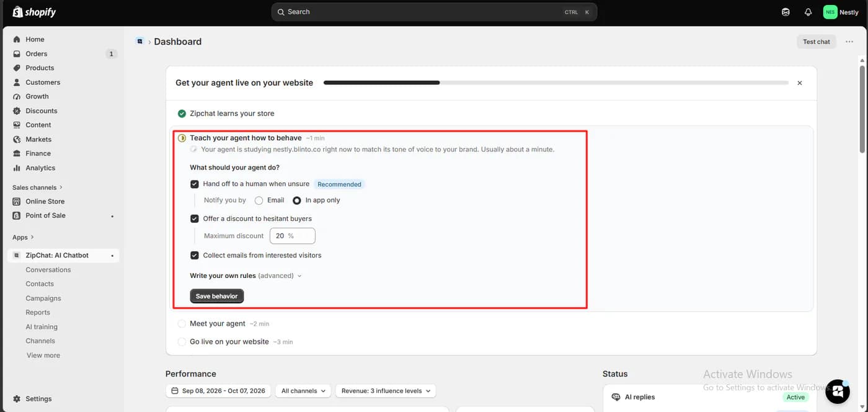Click the Content icon in sidebar
The image size is (868, 412).
(17, 125)
